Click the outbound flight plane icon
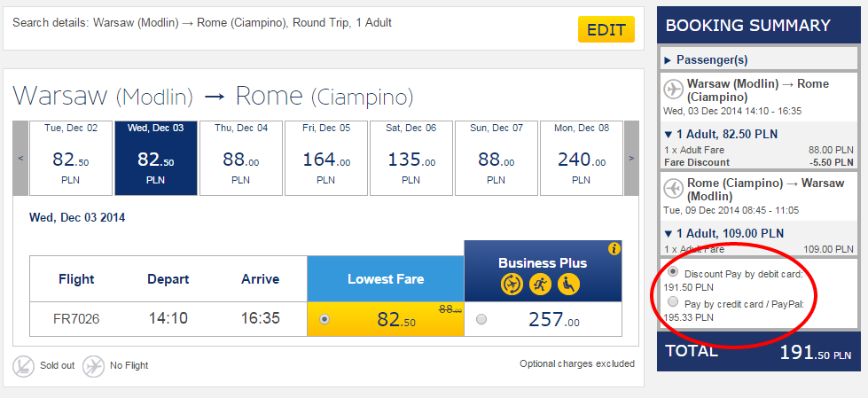The image size is (868, 398). 673,90
